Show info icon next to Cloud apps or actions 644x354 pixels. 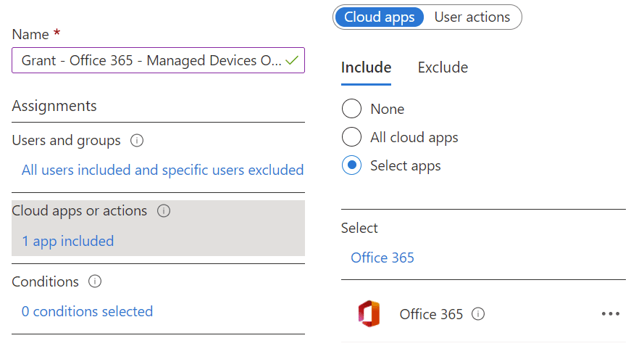click(164, 211)
